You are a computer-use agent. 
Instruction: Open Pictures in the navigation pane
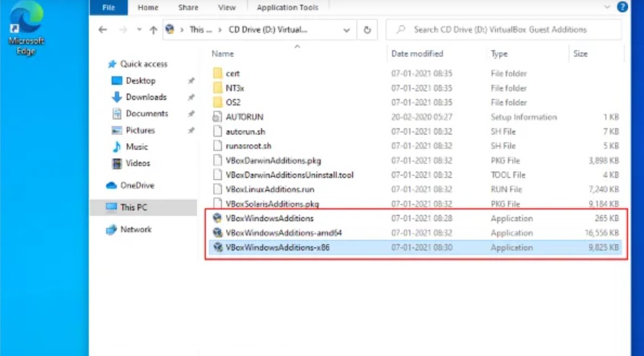(x=140, y=131)
